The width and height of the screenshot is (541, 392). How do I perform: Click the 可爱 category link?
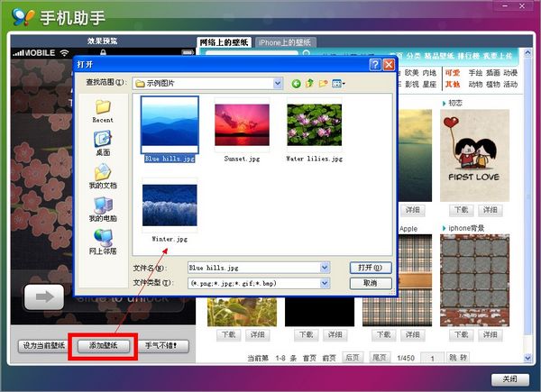click(453, 73)
